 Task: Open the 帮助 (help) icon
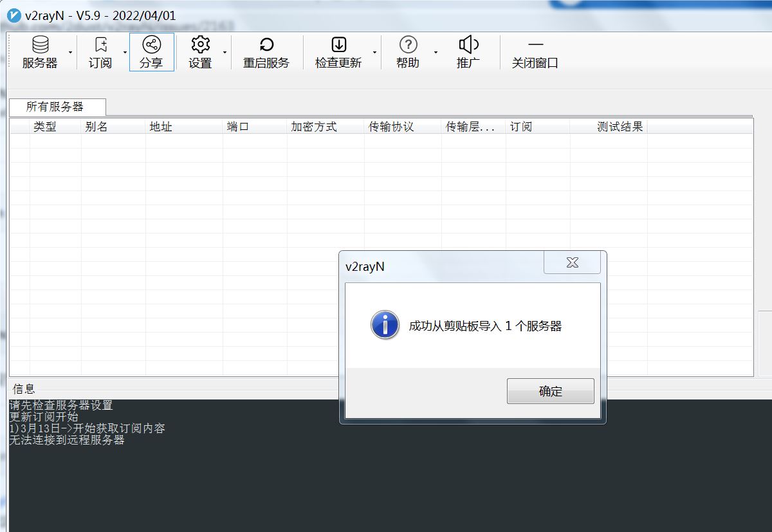[409, 51]
